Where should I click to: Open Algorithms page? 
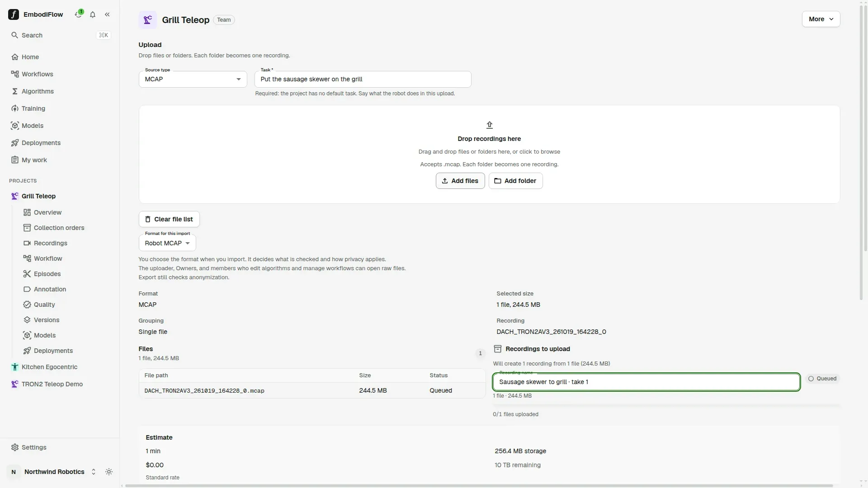60,91
